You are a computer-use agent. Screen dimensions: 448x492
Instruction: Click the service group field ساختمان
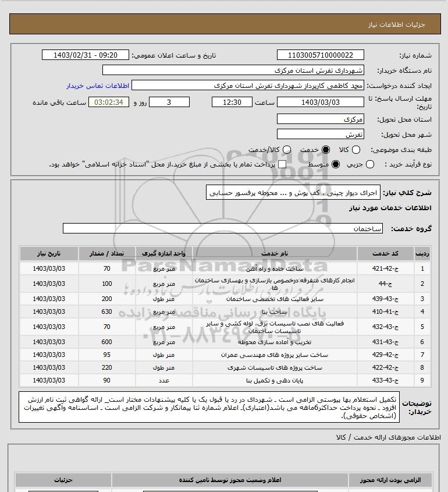click(223, 228)
